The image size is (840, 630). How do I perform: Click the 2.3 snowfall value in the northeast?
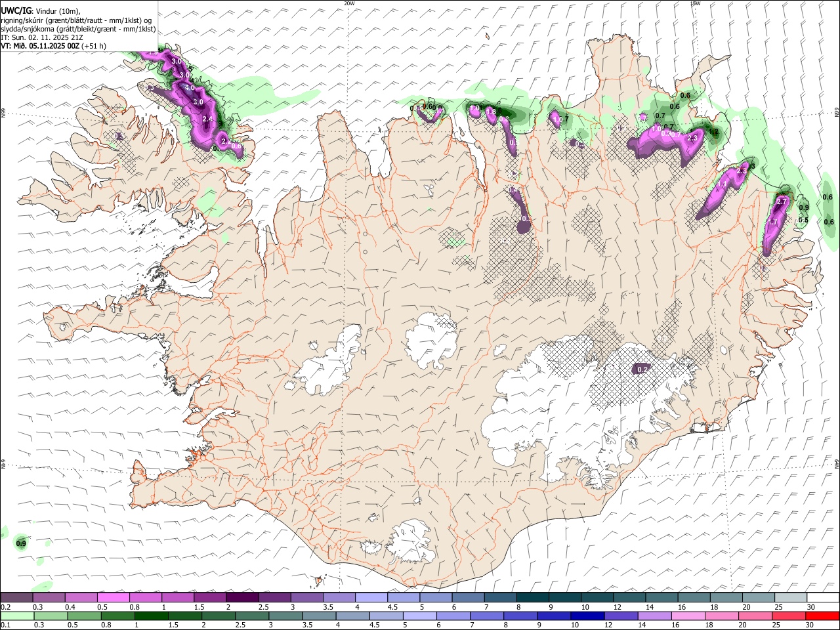tap(692, 138)
